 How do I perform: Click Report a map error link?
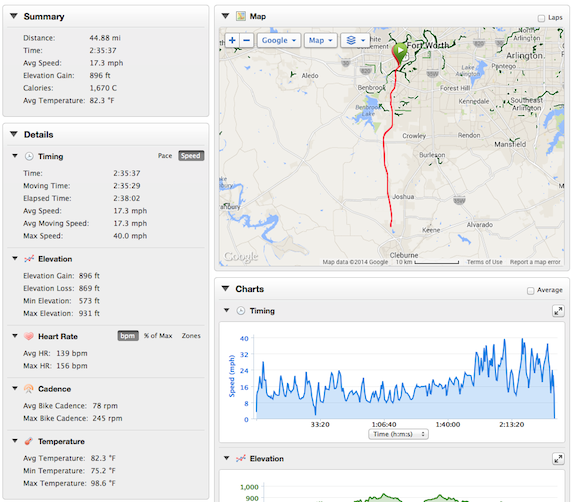click(x=535, y=262)
